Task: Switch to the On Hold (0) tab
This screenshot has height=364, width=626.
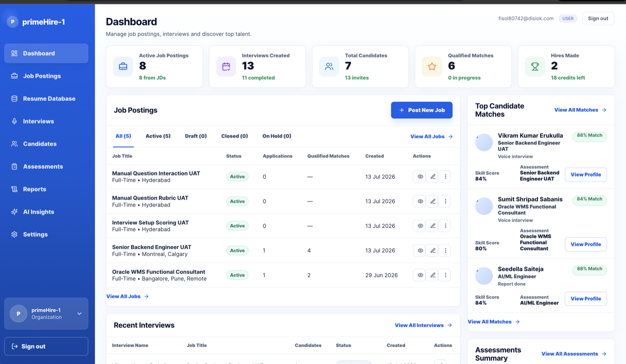Action: tap(277, 136)
